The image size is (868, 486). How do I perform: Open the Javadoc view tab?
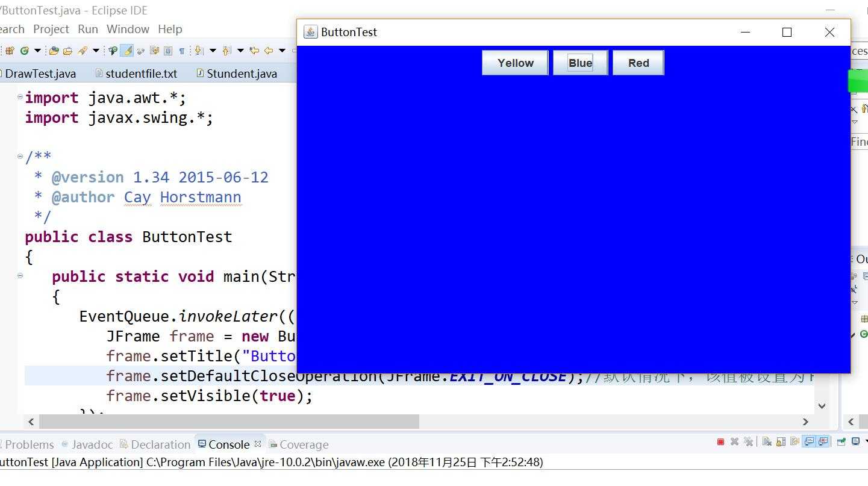87,444
